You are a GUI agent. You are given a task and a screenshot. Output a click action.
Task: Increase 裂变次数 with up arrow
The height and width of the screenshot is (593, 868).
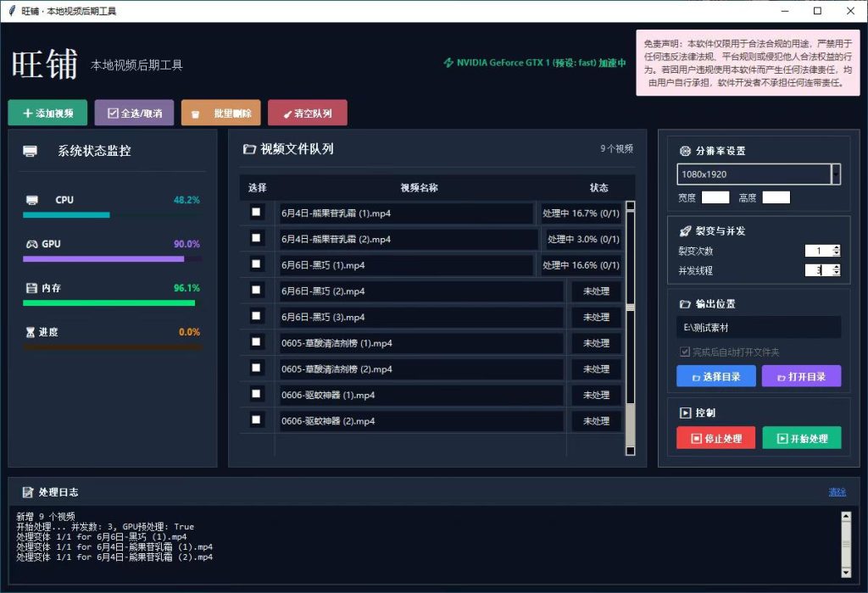pyautogui.click(x=837, y=248)
